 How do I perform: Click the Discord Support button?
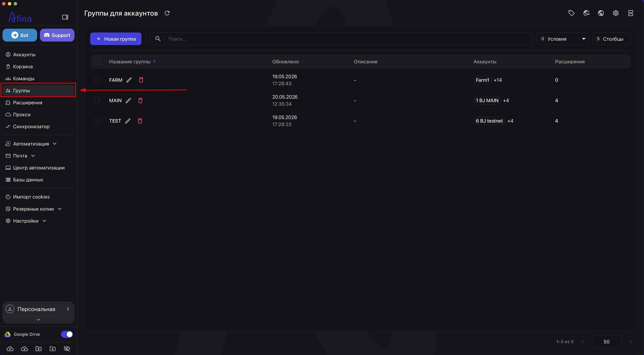(x=57, y=35)
